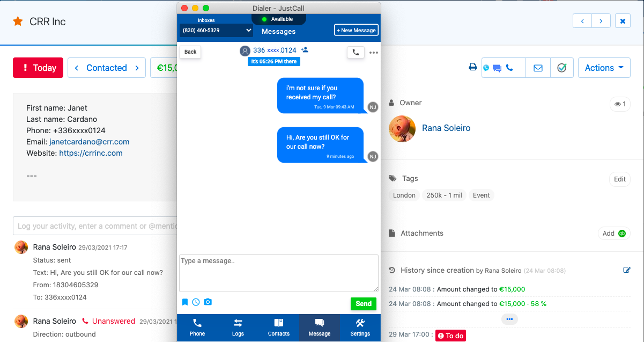Click the + New Message button
This screenshot has width=644, height=342.
pyautogui.click(x=356, y=31)
